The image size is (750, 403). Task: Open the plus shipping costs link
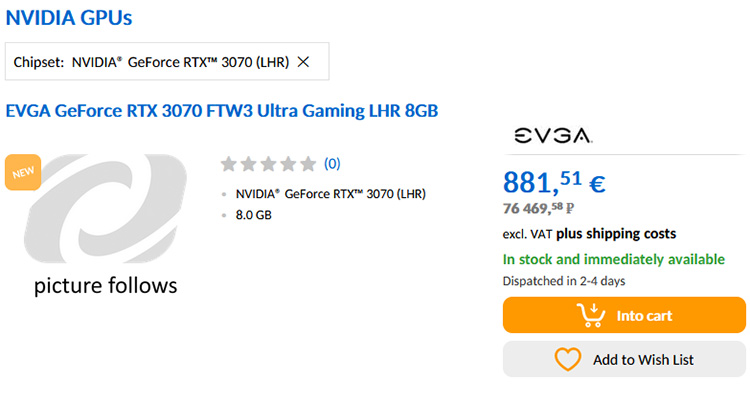616,234
